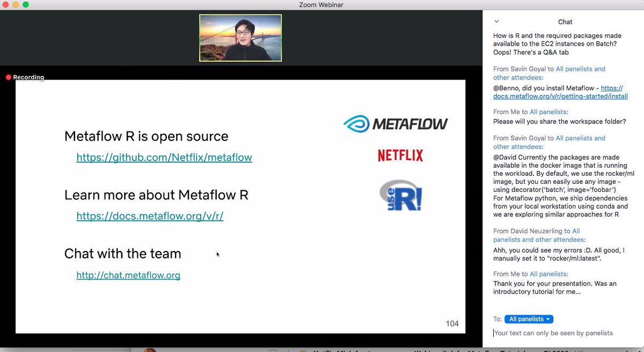Viewport: 644px width, 352px height.
Task: Click the 'Zoom Webinar' window title
Action: click(321, 5)
